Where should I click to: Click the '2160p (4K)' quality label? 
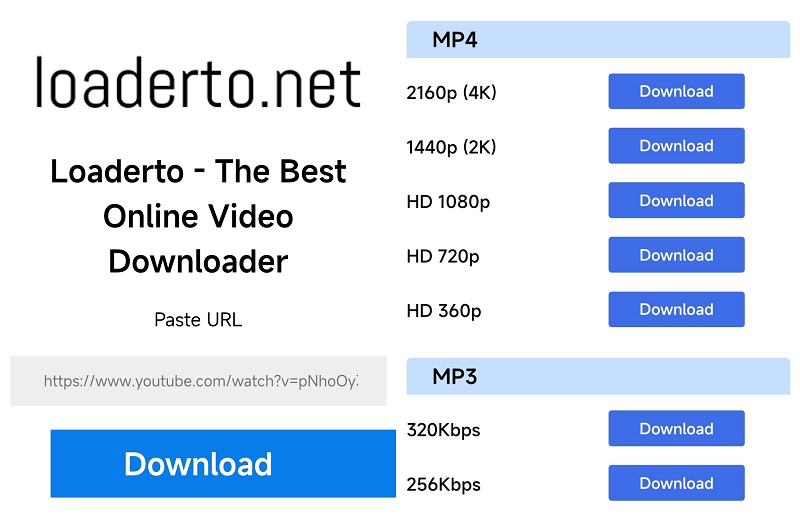point(451,93)
